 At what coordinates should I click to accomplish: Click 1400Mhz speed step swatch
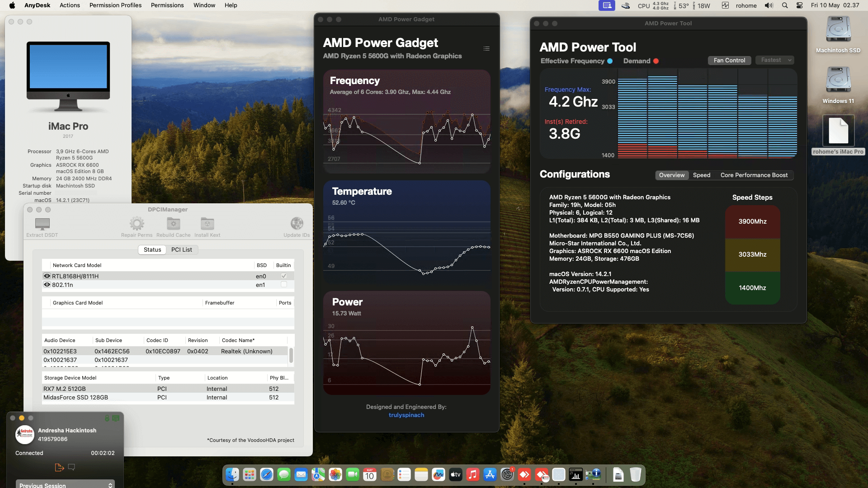[752, 288]
